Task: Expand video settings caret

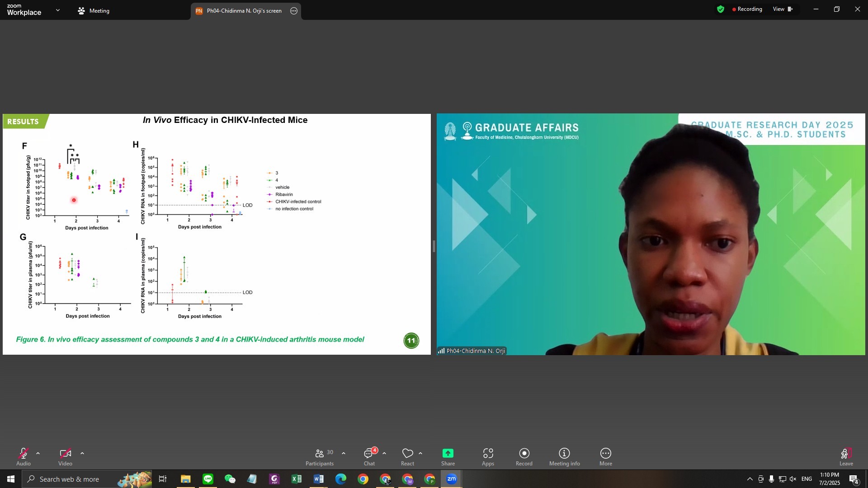Action: click(x=82, y=453)
